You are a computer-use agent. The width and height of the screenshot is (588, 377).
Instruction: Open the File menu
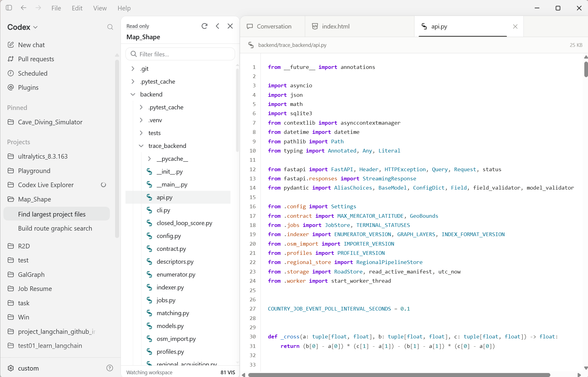point(56,8)
